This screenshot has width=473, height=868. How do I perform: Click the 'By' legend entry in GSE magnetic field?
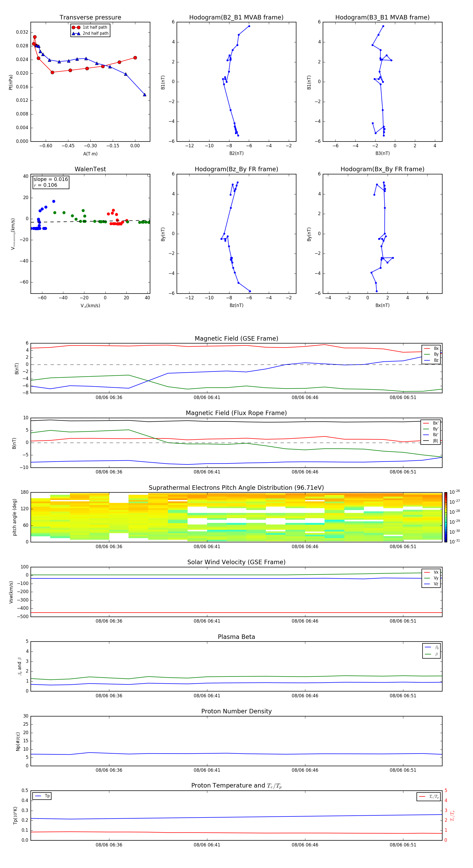coord(431,354)
